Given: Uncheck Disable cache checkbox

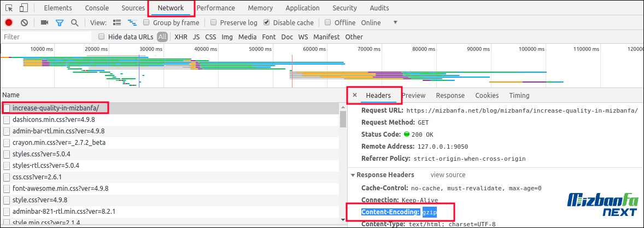Looking at the screenshot, I should coord(267,22).
